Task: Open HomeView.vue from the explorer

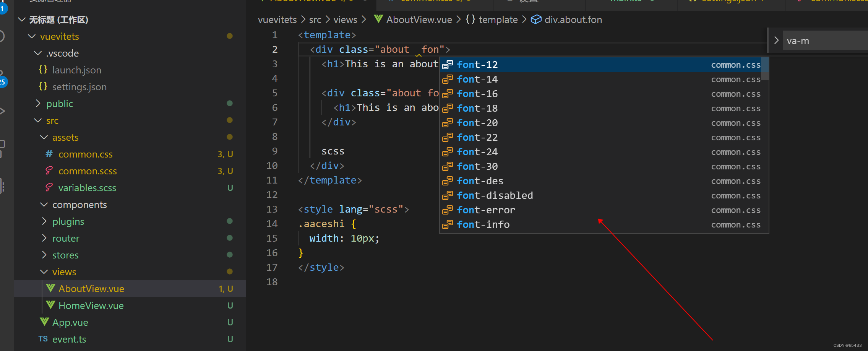Action: click(x=91, y=305)
